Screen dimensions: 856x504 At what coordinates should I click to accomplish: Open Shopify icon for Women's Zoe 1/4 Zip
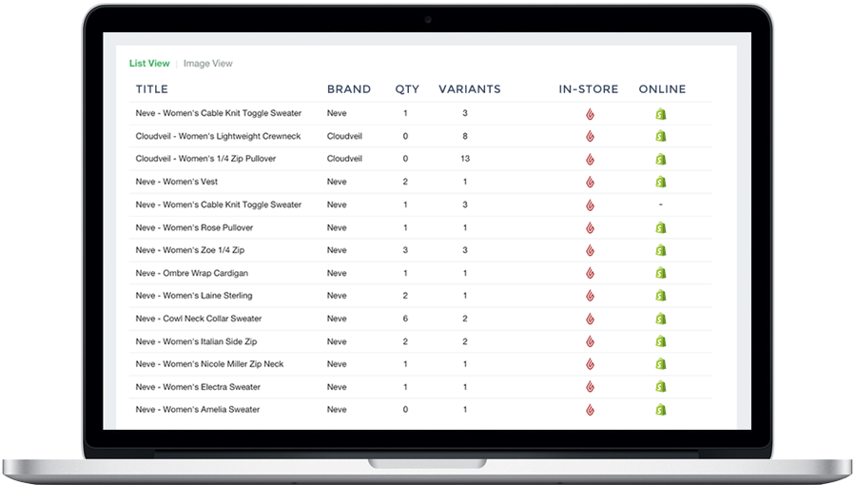click(661, 250)
